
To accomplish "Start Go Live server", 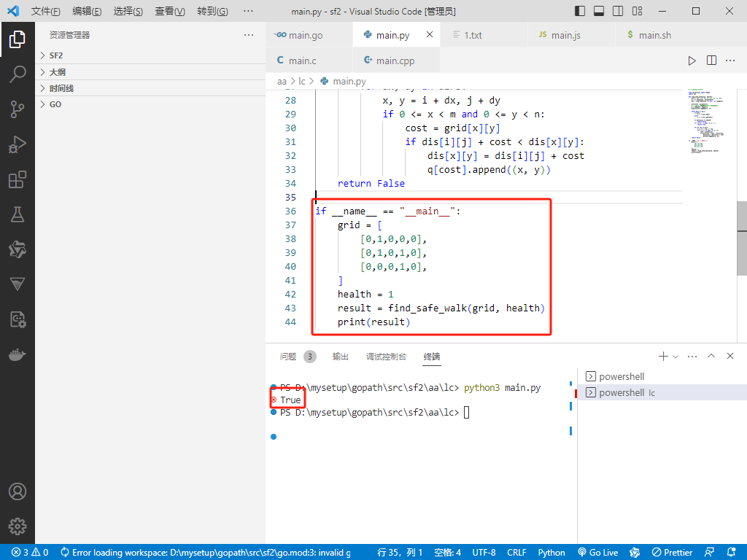I will click(598, 553).
